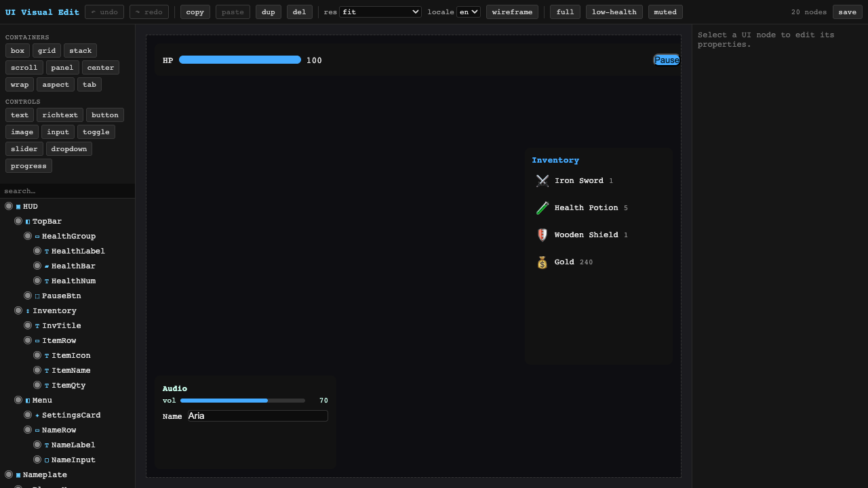The image size is (868, 488).
Task: Click the TopBar panel type icon
Action: point(28,222)
